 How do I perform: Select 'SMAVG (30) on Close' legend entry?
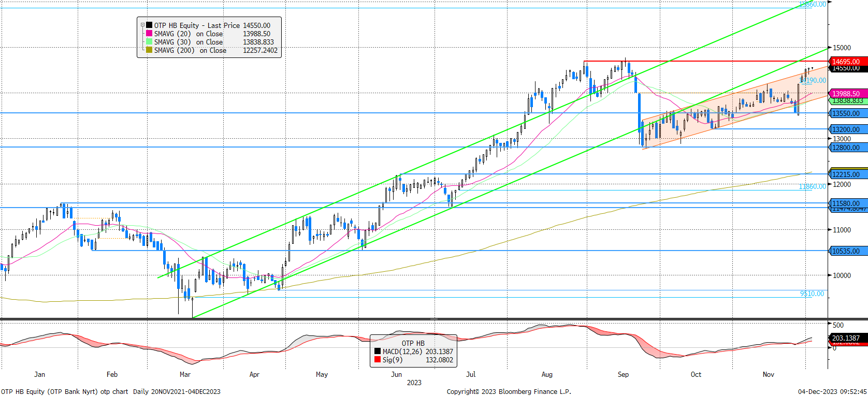[x=189, y=42]
